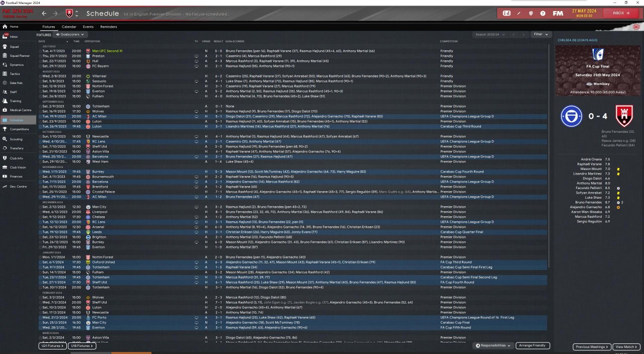Open Scouting in the sidebar
The height and width of the screenshot is (354, 644).
16,139
